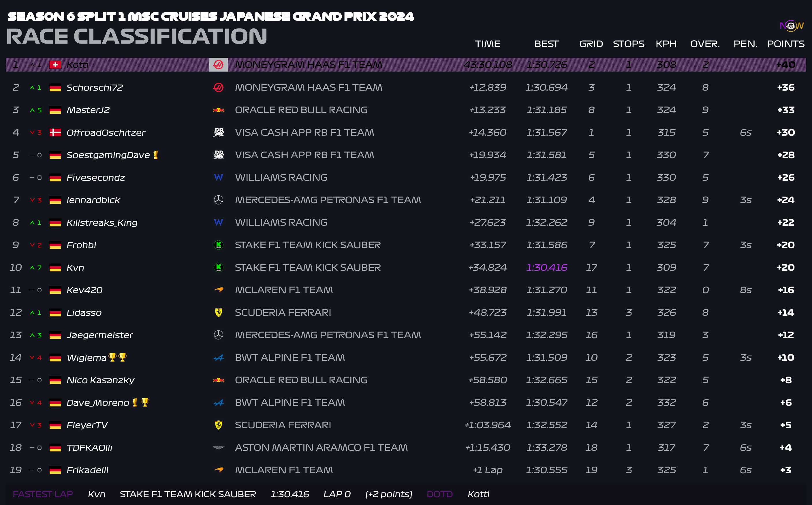
Task: Click ASTON MARTIN ARAMCO F1 TEAM name
Action: [x=321, y=448]
